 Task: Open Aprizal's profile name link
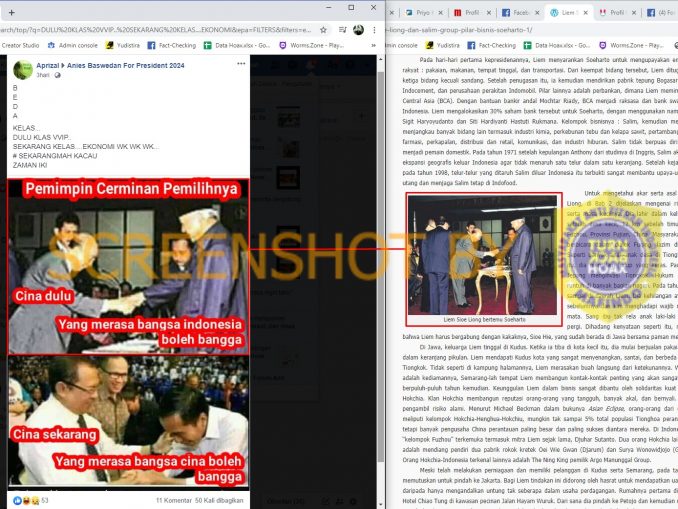coord(48,65)
